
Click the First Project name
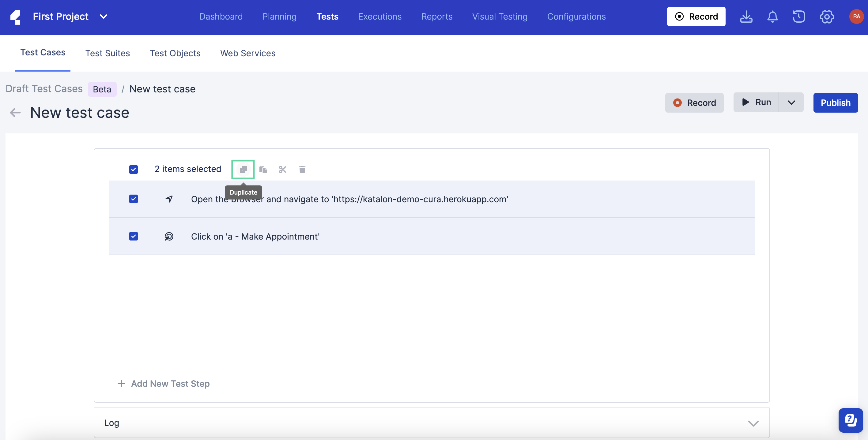coord(61,17)
